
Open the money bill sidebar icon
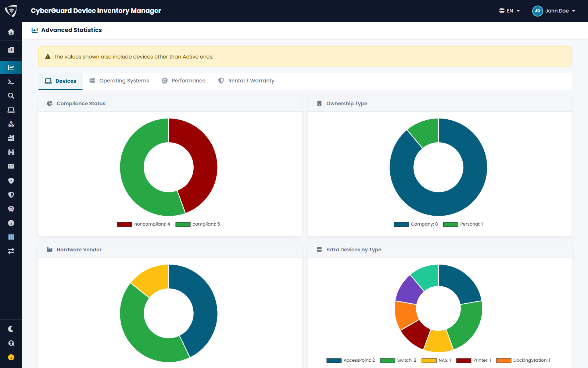11,166
